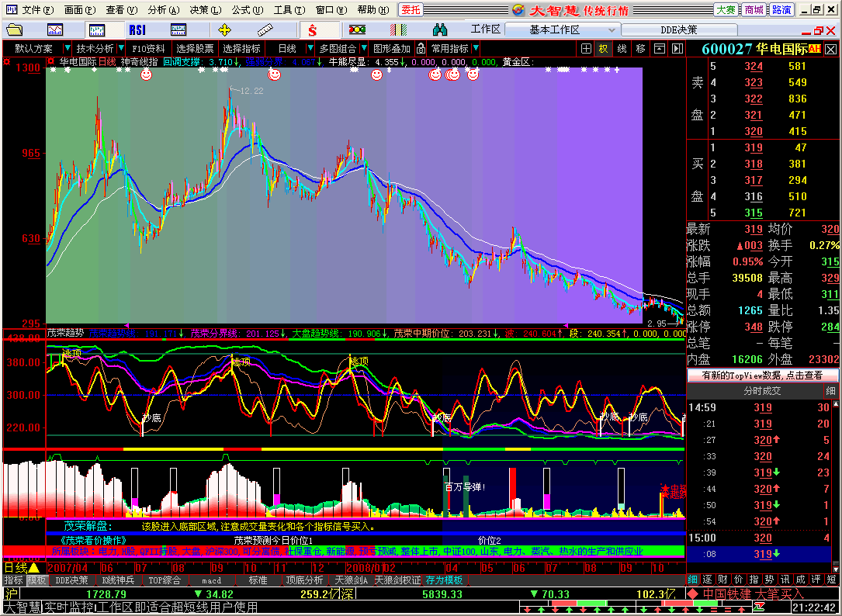Open the 基本工作区 workspace combo box
The image size is (842, 616).
coord(562,30)
